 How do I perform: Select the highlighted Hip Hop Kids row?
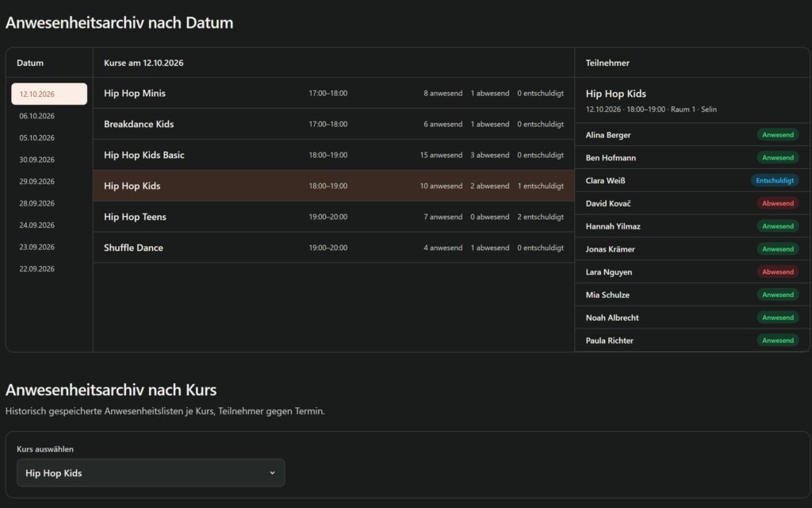pyautogui.click(x=334, y=186)
